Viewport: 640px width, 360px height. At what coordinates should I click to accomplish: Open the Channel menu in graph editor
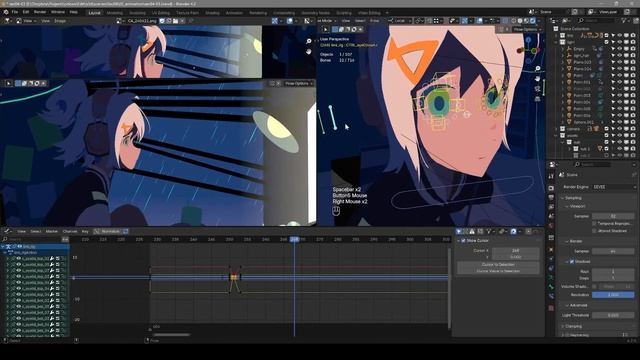(70, 231)
